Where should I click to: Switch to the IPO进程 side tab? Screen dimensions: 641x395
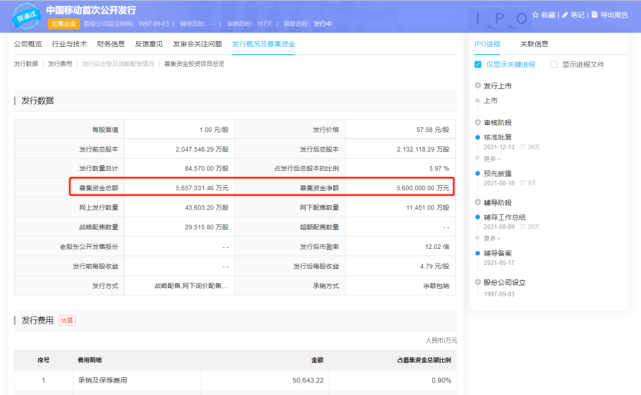pyautogui.click(x=487, y=44)
